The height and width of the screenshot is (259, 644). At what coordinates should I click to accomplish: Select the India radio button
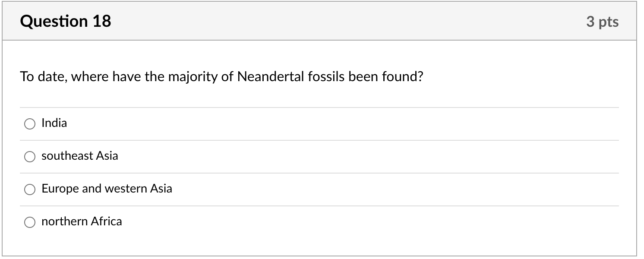[30, 124]
